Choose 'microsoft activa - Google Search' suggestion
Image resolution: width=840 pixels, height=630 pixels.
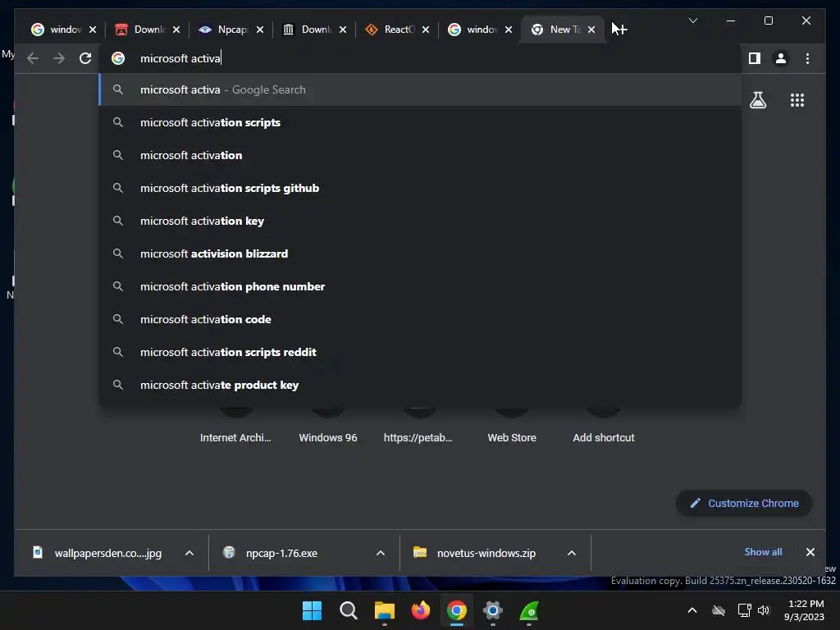click(421, 89)
